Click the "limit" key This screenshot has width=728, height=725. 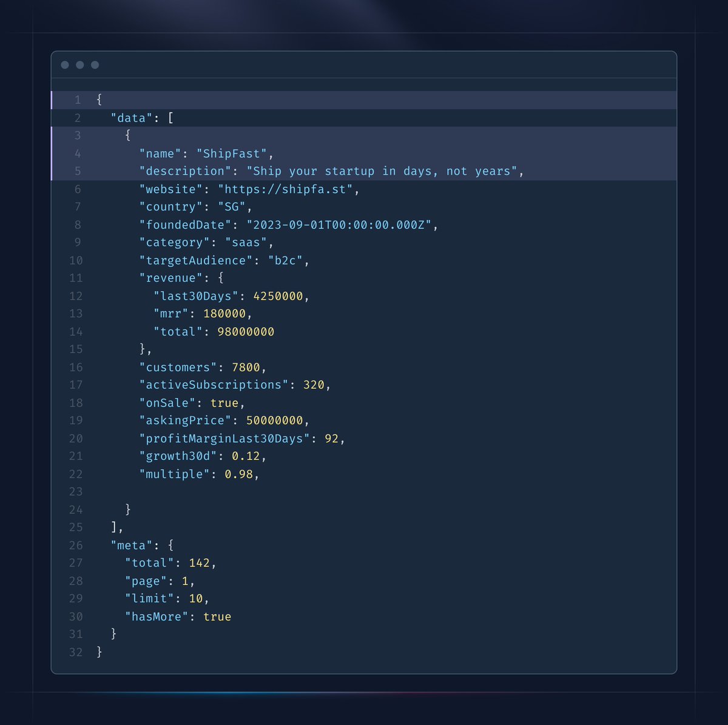pyautogui.click(x=149, y=599)
